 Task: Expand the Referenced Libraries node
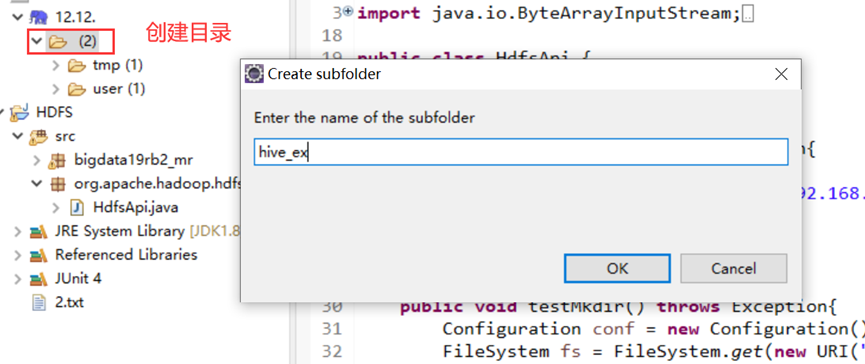[17, 255]
